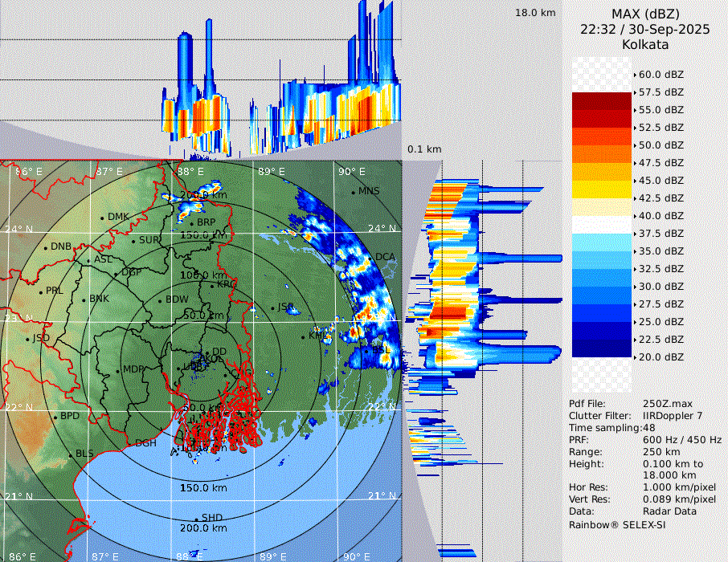Click the 18.0 km height label
Viewport: 728px width, 562px height.
pyautogui.click(x=535, y=13)
